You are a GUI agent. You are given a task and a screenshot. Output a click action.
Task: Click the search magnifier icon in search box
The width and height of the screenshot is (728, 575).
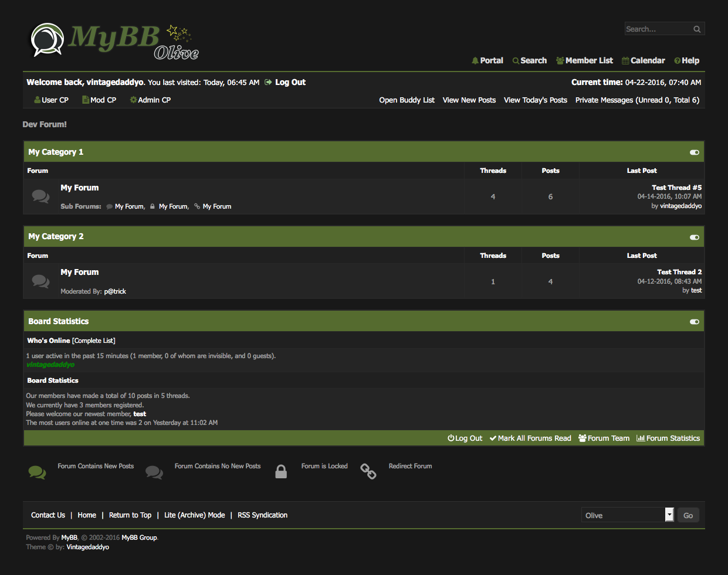coord(697,29)
